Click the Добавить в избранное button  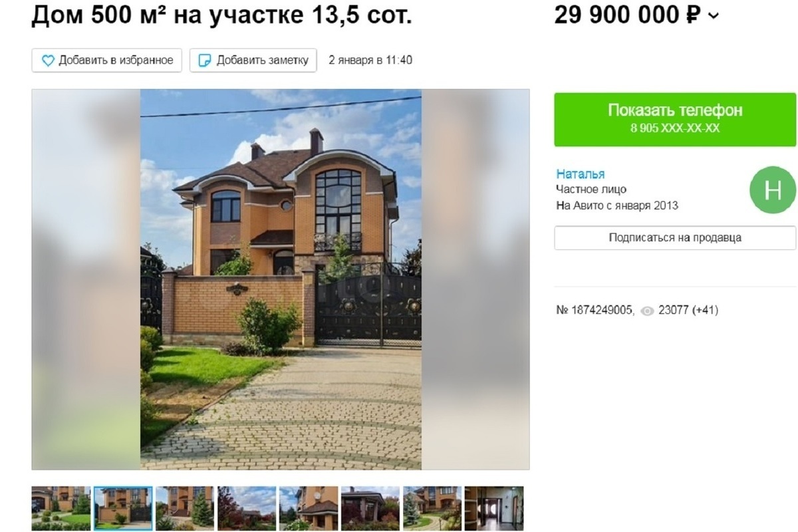click(107, 60)
